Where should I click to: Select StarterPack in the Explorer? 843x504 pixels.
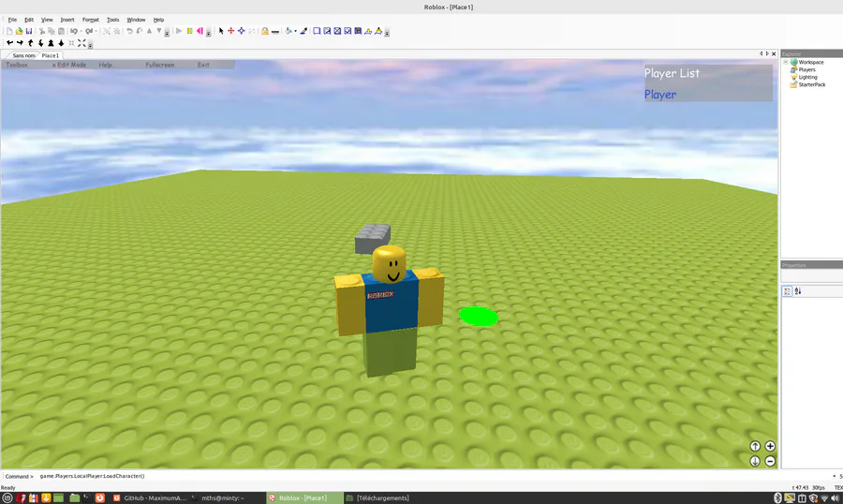pos(812,85)
